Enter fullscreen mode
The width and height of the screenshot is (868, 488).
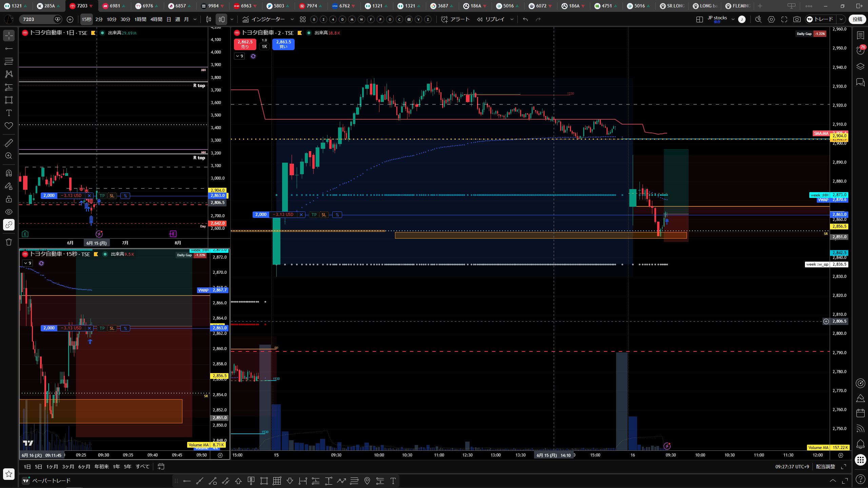coord(784,19)
